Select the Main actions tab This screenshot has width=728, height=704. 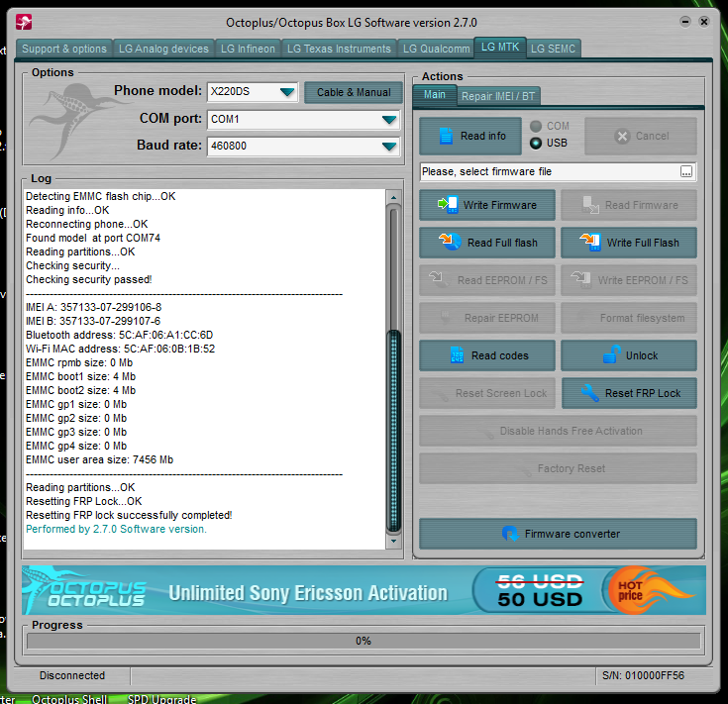click(x=435, y=95)
